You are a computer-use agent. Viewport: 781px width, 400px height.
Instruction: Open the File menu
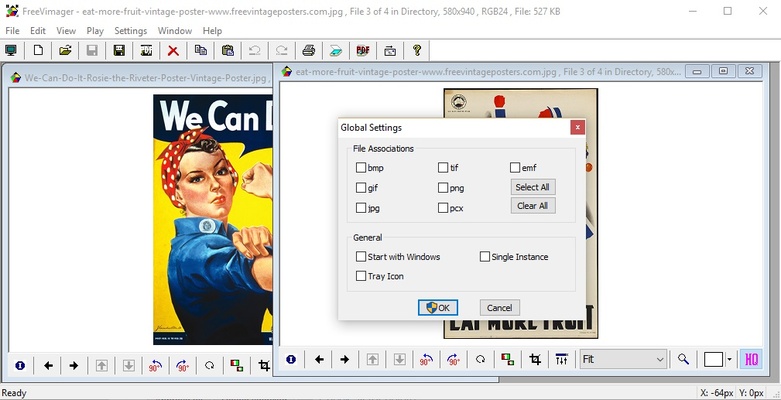12,31
